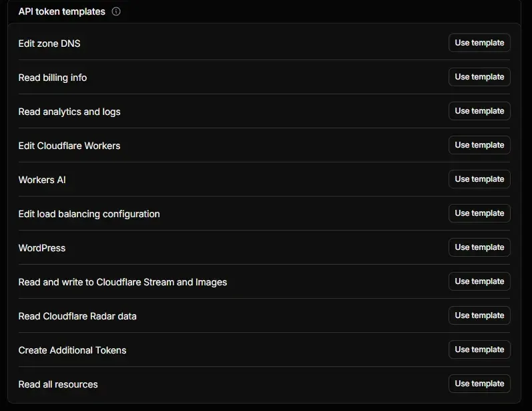Use template for Workers AI
The height and width of the screenshot is (411, 532).
point(479,179)
